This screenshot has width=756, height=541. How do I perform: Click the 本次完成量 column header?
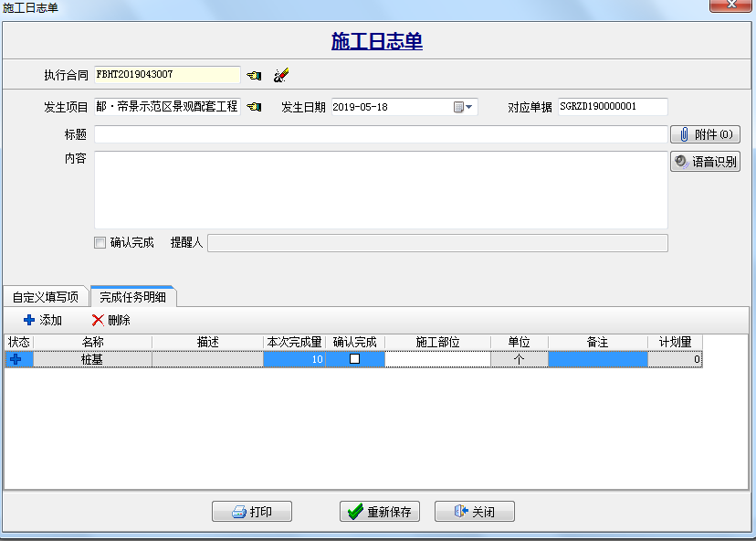point(293,342)
